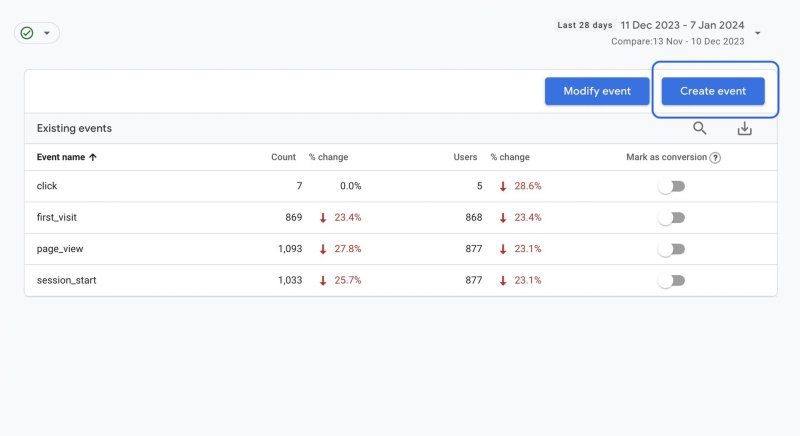This screenshot has height=436, width=800.
Task: Click the page_view count 1,093
Action: coord(290,249)
